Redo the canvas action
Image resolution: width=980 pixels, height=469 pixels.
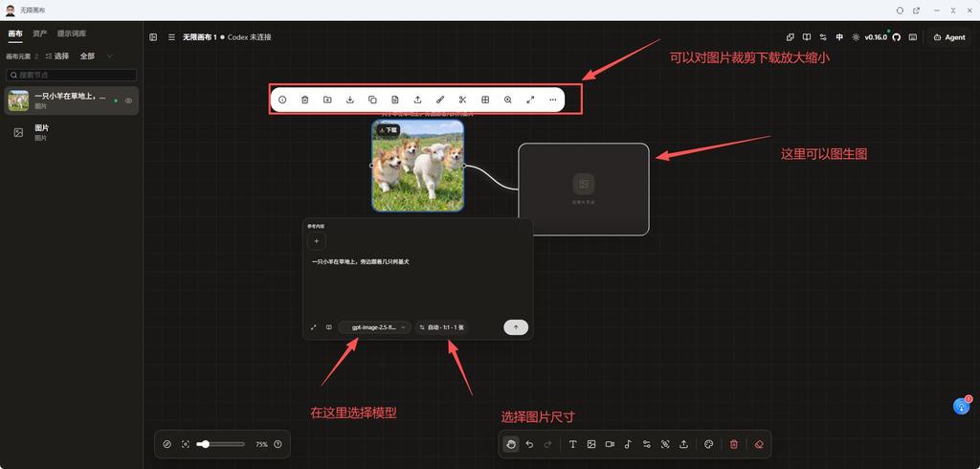[548, 444]
